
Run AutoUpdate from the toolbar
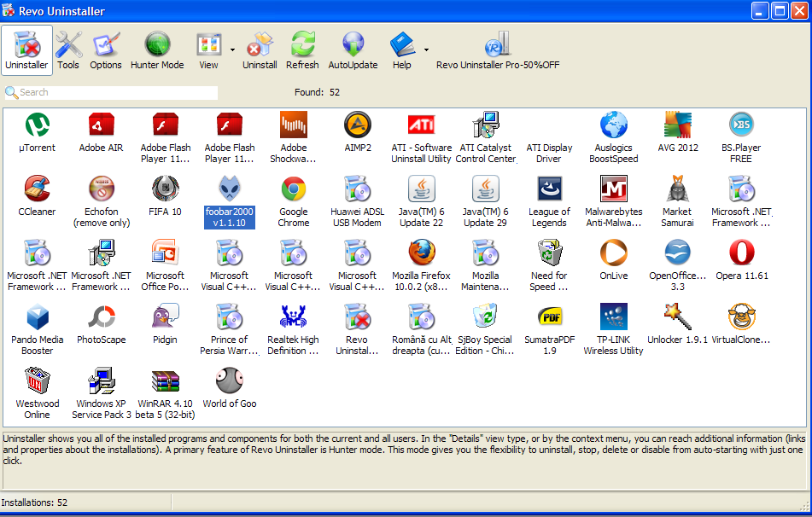353,50
